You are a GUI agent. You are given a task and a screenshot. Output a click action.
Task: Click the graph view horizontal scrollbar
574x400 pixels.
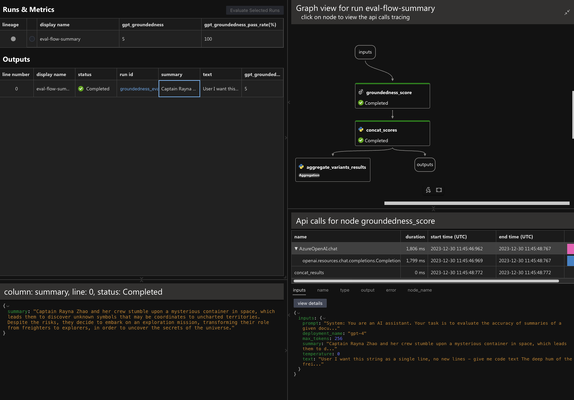[477, 203]
